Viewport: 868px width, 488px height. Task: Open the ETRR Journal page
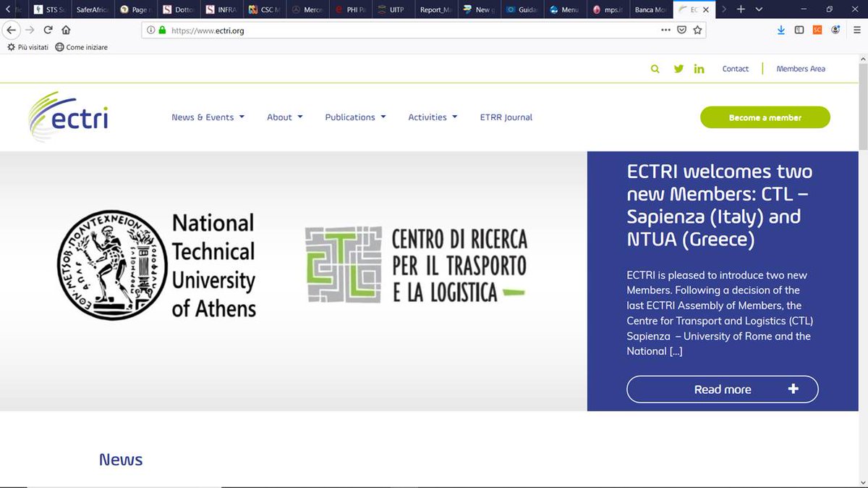(x=506, y=117)
